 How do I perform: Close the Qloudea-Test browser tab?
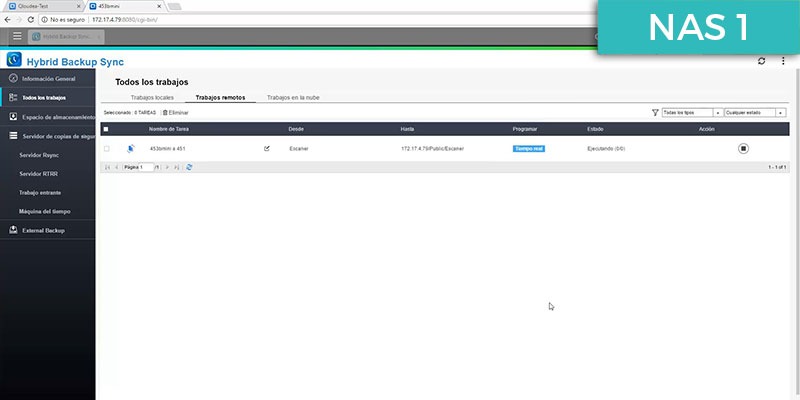click(x=79, y=6)
